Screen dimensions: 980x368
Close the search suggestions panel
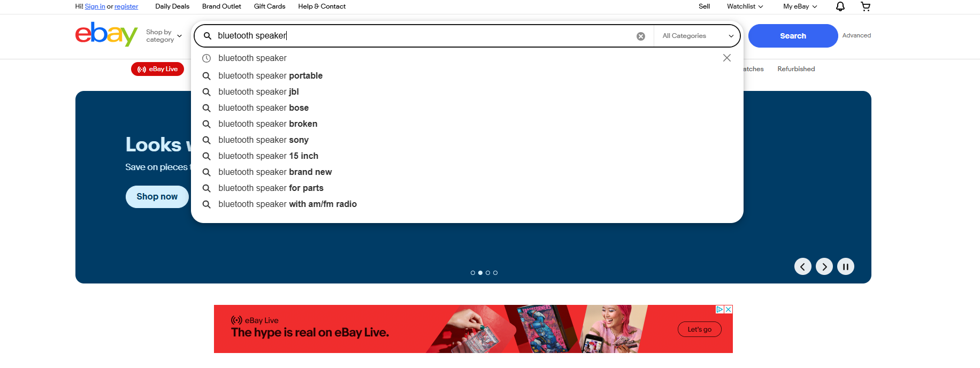click(727, 58)
